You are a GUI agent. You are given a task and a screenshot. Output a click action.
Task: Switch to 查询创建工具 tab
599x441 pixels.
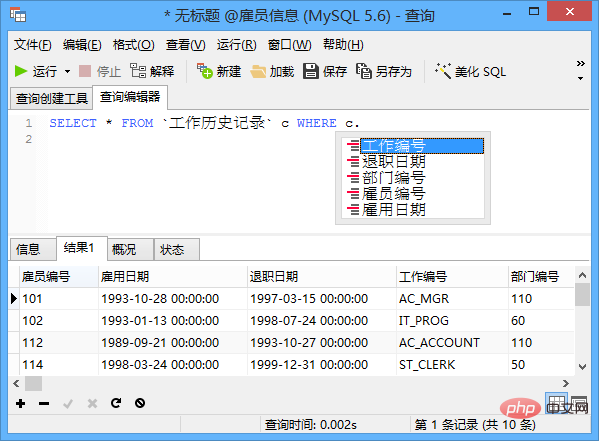52,99
